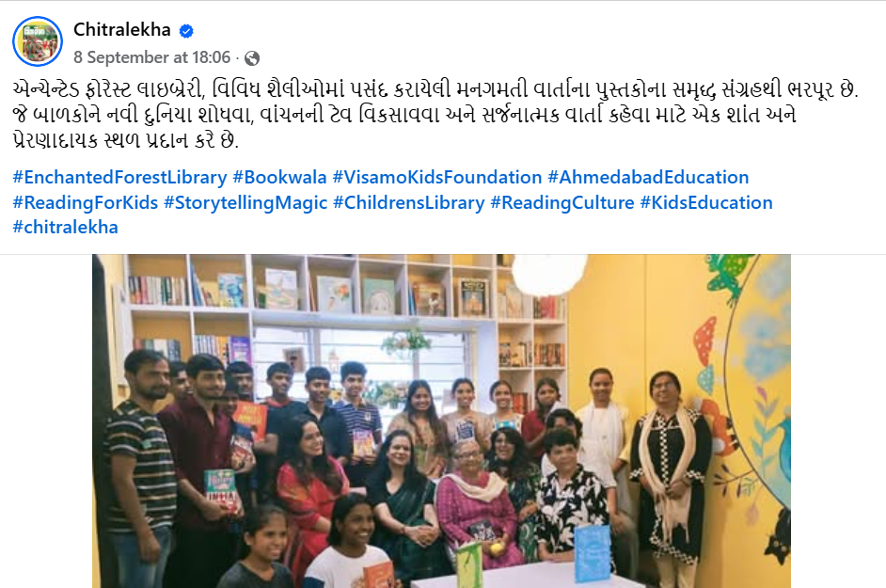
Task: Open Chitralekha profile picture
Action: (x=38, y=41)
